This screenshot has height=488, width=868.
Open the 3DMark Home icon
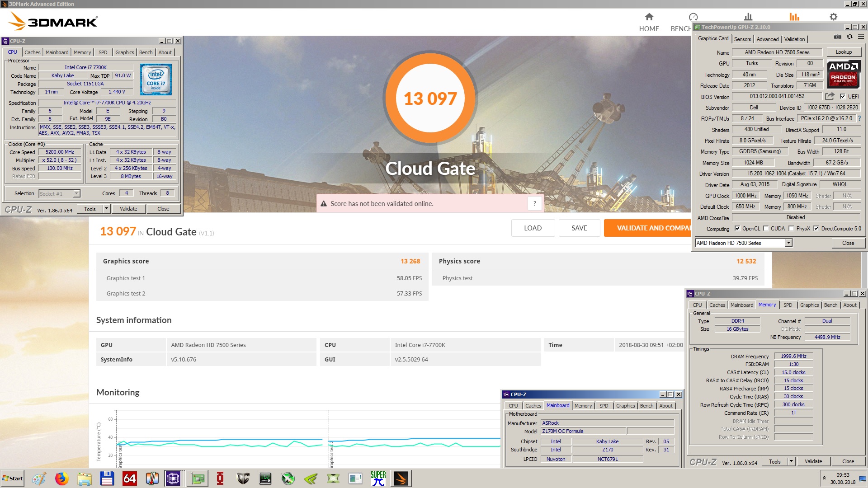(x=649, y=17)
